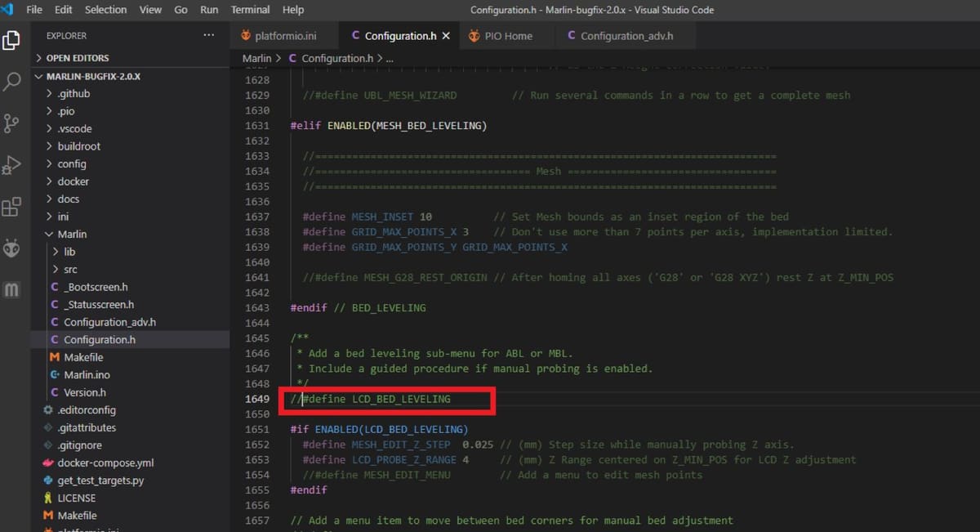Open the Marlin 'M' activity bar panel
980x532 pixels.
12,290
